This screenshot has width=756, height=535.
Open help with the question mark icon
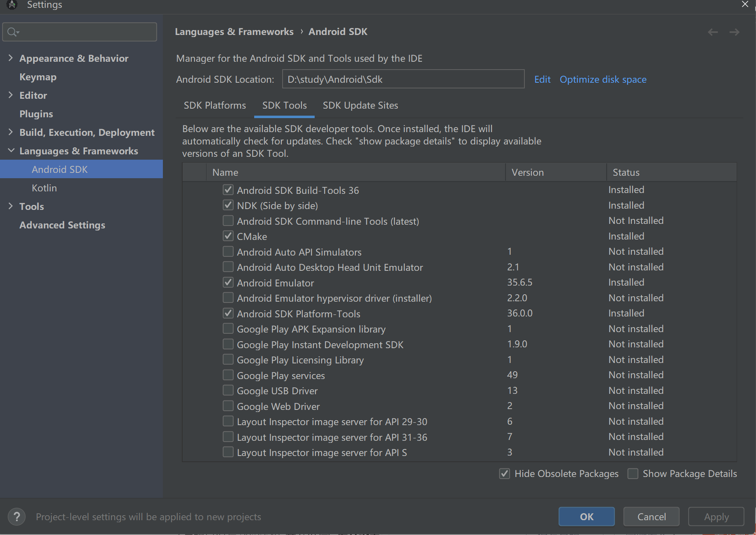(17, 516)
